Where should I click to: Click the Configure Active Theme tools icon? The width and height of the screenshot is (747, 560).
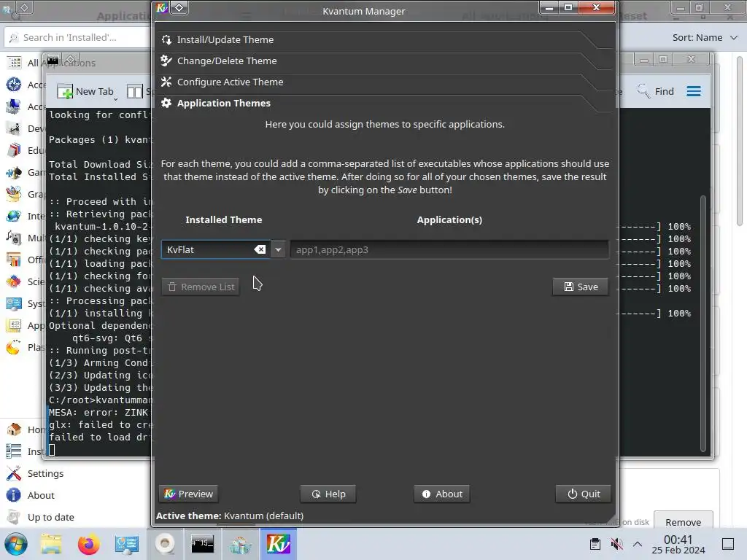point(166,82)
